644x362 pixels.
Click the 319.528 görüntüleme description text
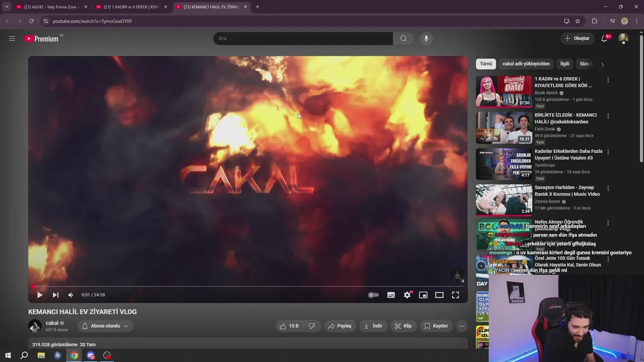(x=55, y=344)
